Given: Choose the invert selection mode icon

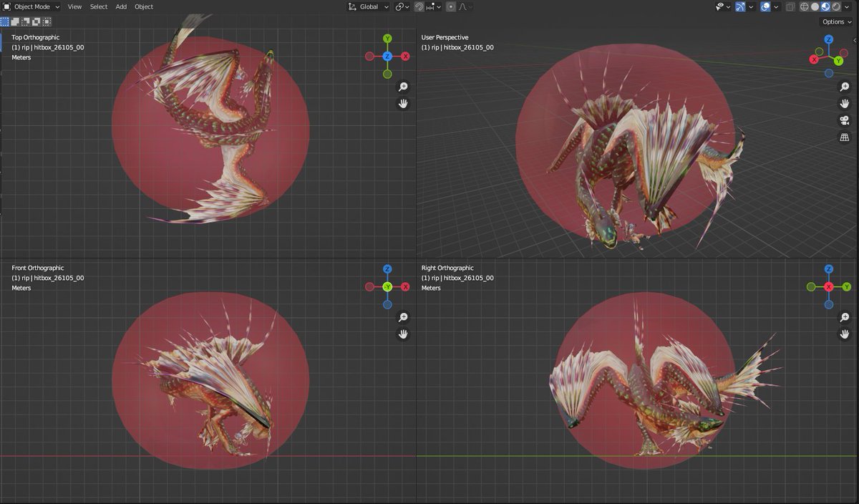Looking at the screenshot, I should [36, 21].
